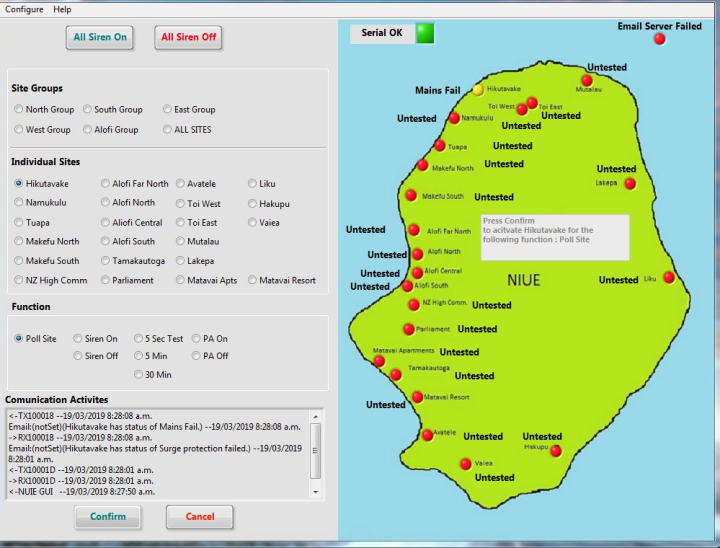Select the South Group radio button
This screenshot has width=720, height=548.
[x=112, y=109]
